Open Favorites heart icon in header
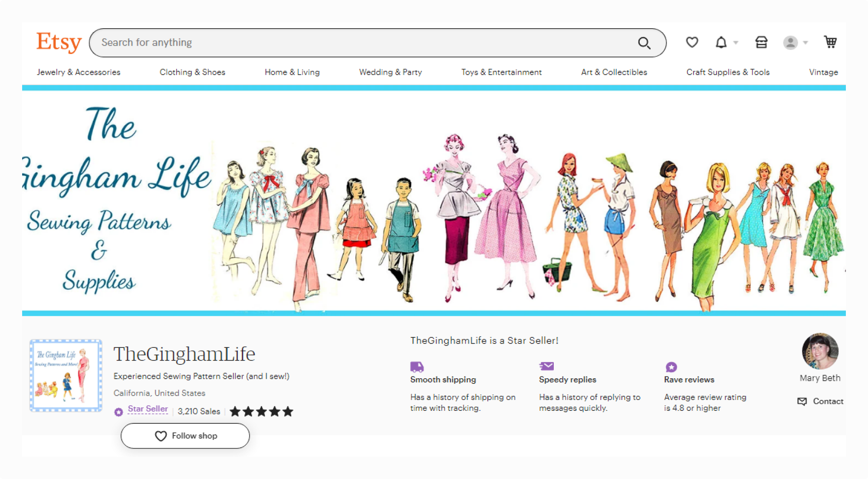Viewport: 868px width, 479px height. [692, 42]
